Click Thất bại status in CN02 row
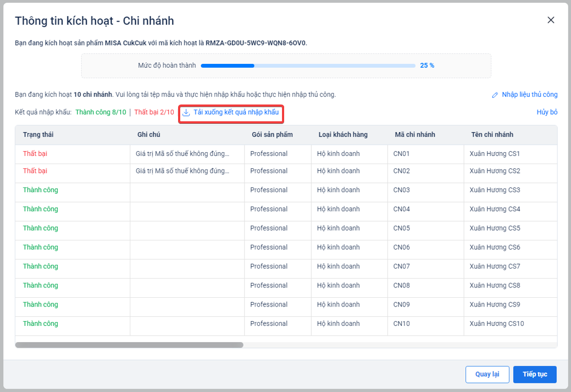The height and width of the screenshot is (392, 571). 35,171
